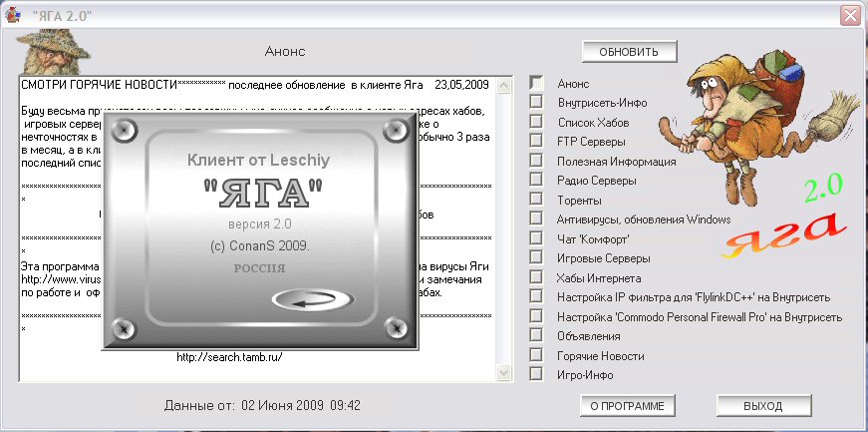Check the FlylinkDC++ IP filter checkbox
The width and height of the screenshot is (868, 432).
tap(536, 296)
